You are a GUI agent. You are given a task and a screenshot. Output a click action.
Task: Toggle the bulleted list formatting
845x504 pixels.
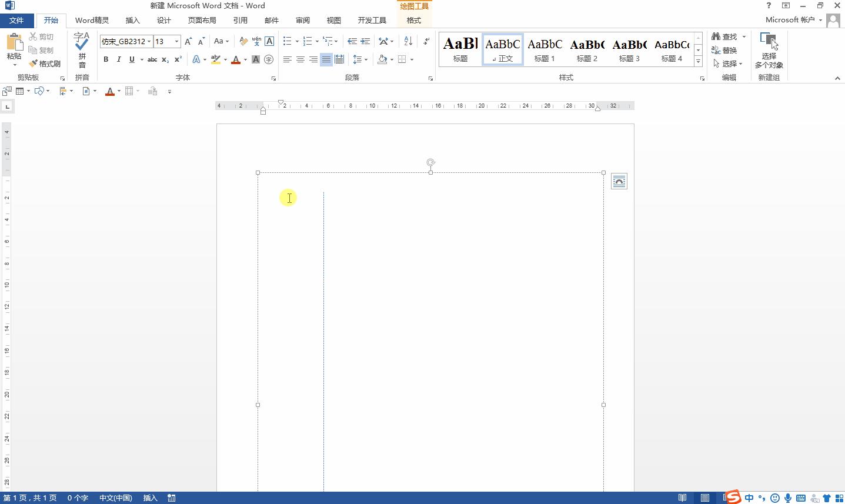click(x=286, y=41)
